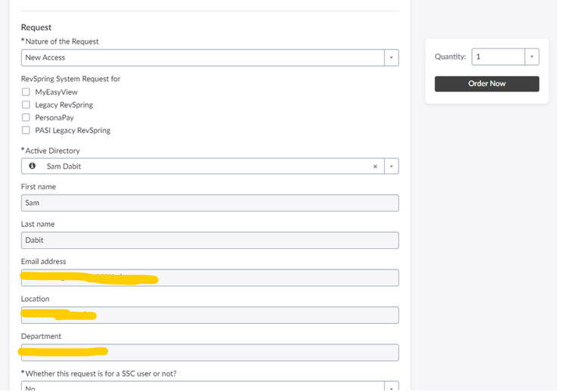Screen dimensions: 562x392
Task: Click the SSC user question label
Action: (99, 374)
